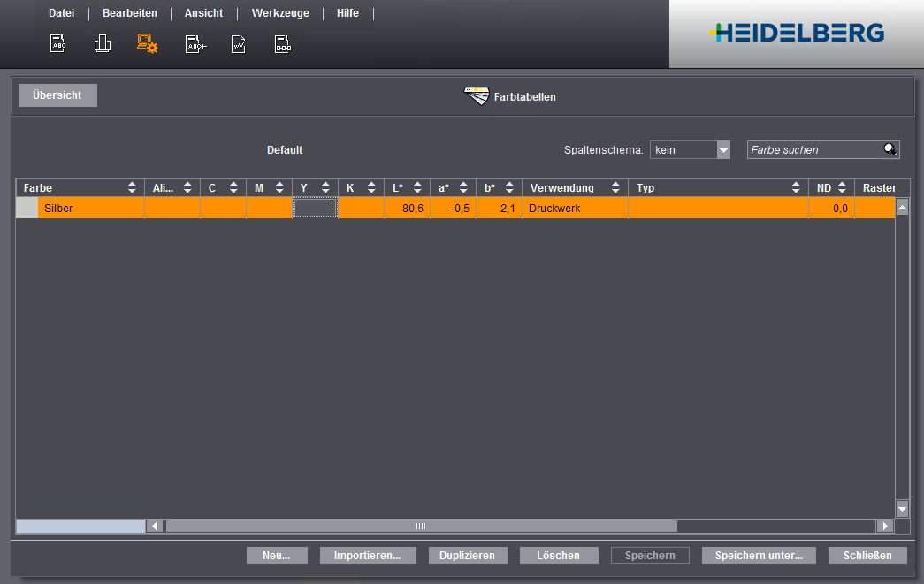Screen dimensions: 924x584
Task: Click the horizontal scroll left arrow
Action: (155, 527)
